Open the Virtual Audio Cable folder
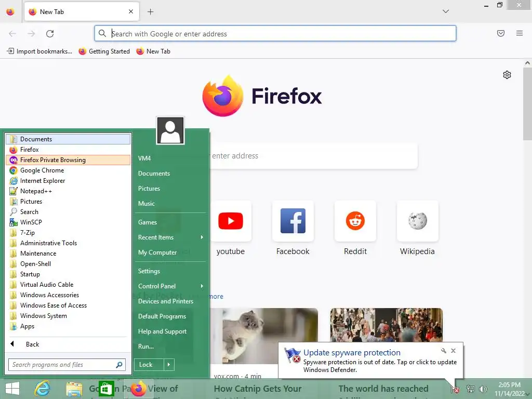Image resolution: width=532 pixels, height=399 pixels. [x=68, y=285]
